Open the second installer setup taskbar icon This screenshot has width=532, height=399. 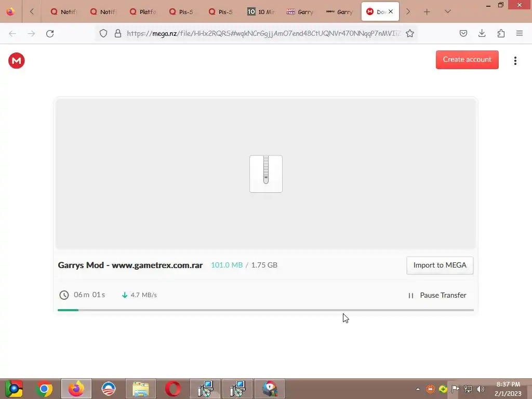pos(237,389)
